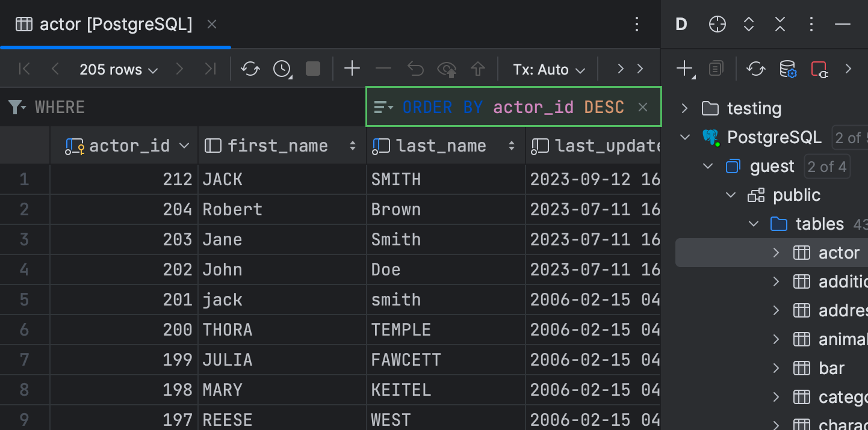Expand the testing folder
This screenshot has height=430, width=868.
click(x=684, y=108)
